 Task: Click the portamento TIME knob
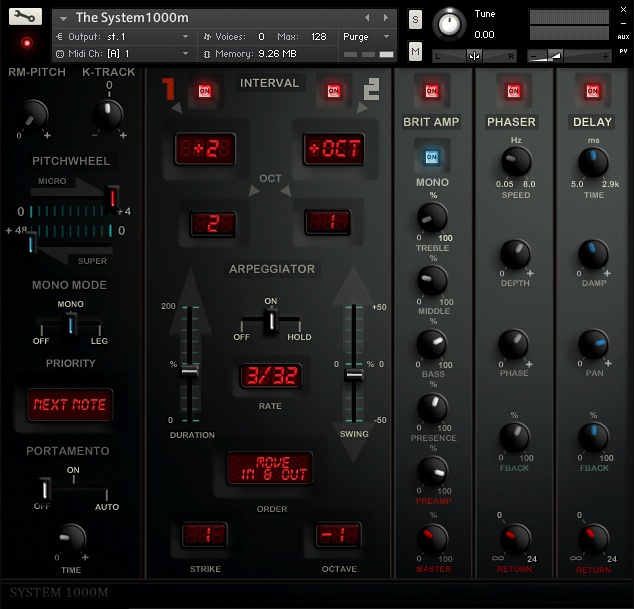click(x=71, y=539)
